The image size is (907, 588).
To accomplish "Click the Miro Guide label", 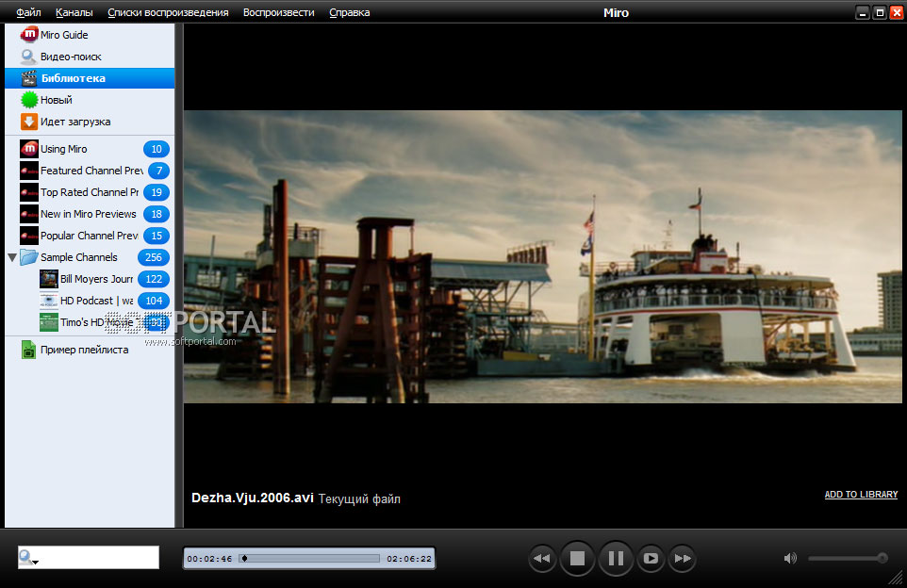I will pos(64,35).
